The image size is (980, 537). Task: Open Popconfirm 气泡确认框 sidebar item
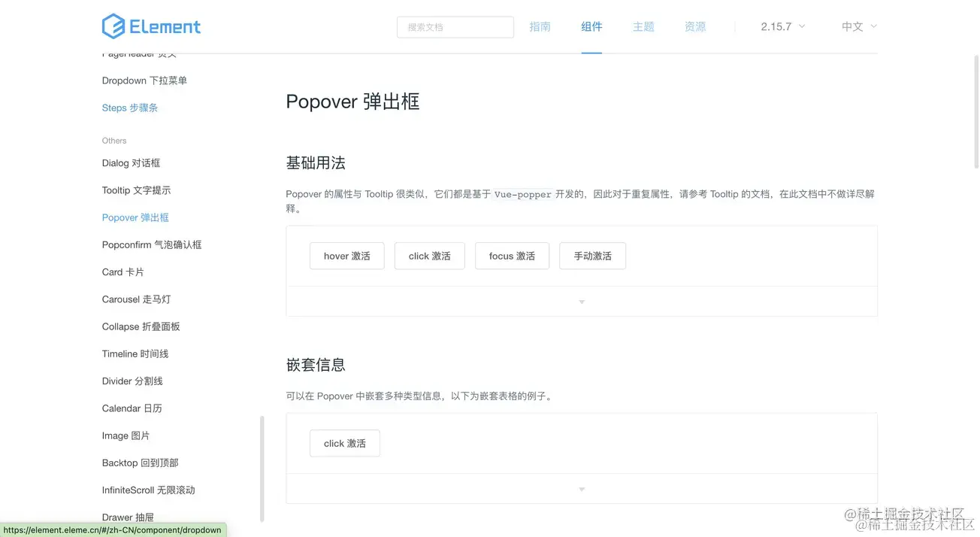[x=152, y=244]
